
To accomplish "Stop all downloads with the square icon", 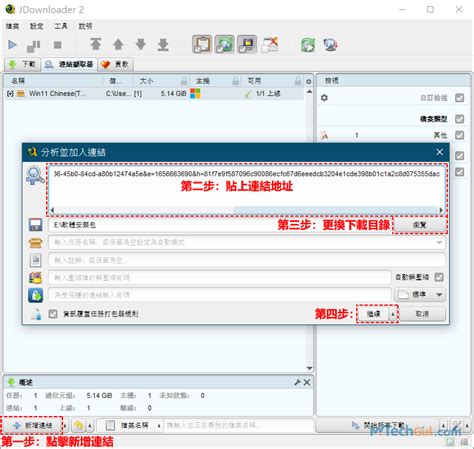I will (x=58, y=45).
